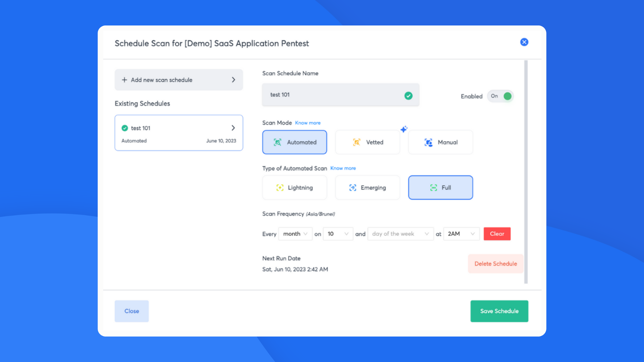
Task: Select the Automated scan mode
Action: click(x=294, y=142)
